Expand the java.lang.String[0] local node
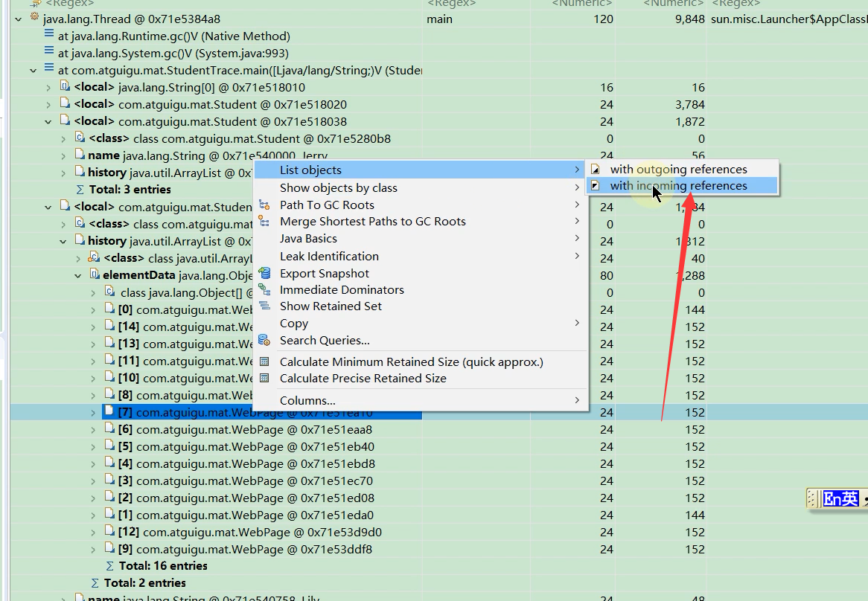The image size is (868, 601). tap(48, 88)
